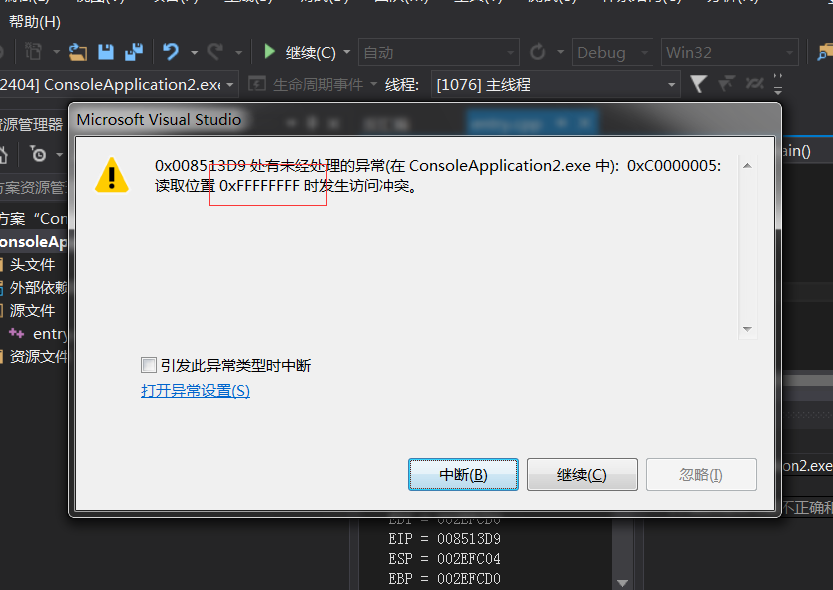This screenshot has width=833, height=590.
Task: Click the Save All toolbar icon
Action: tap(133, 52)
